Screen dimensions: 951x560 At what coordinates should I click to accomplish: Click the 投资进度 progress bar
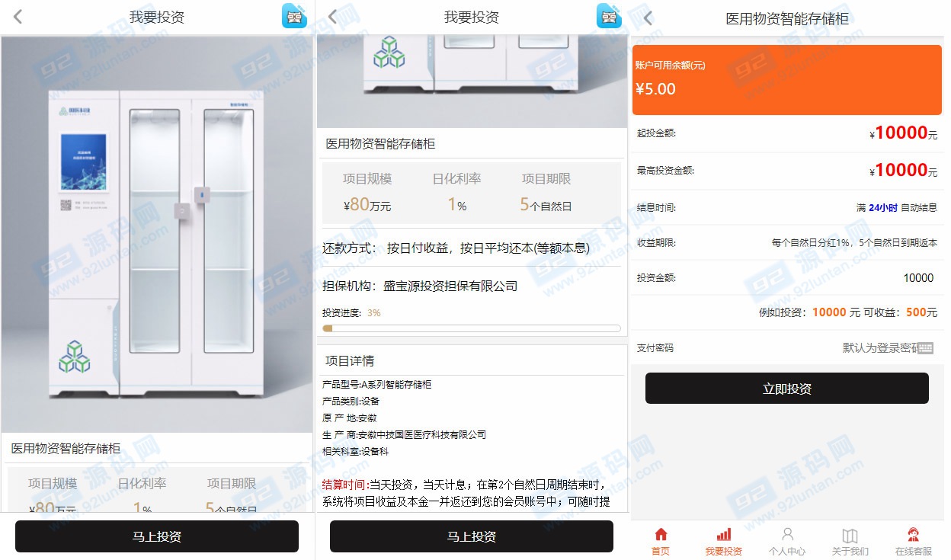click(472, 328)
